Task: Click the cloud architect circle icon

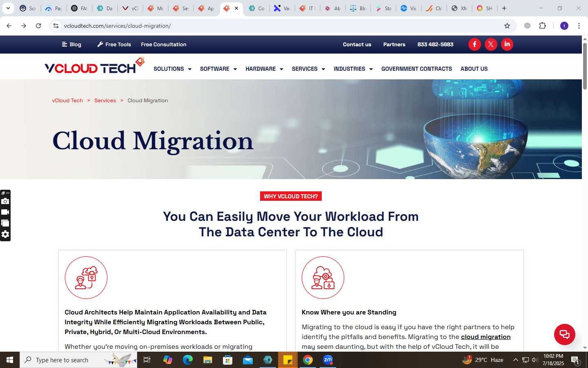Action: 86,278
